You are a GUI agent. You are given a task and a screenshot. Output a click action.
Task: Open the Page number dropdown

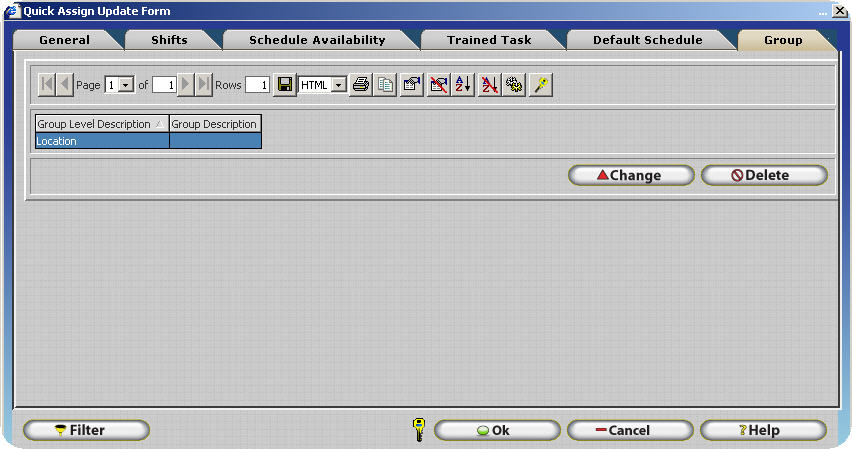click(x=126, y=86)
